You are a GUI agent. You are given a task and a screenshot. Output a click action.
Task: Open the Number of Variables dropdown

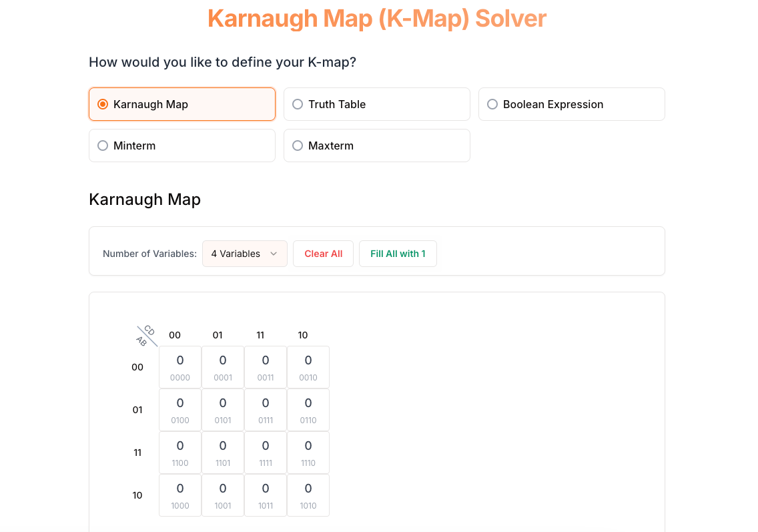click(x=244, y=254)
